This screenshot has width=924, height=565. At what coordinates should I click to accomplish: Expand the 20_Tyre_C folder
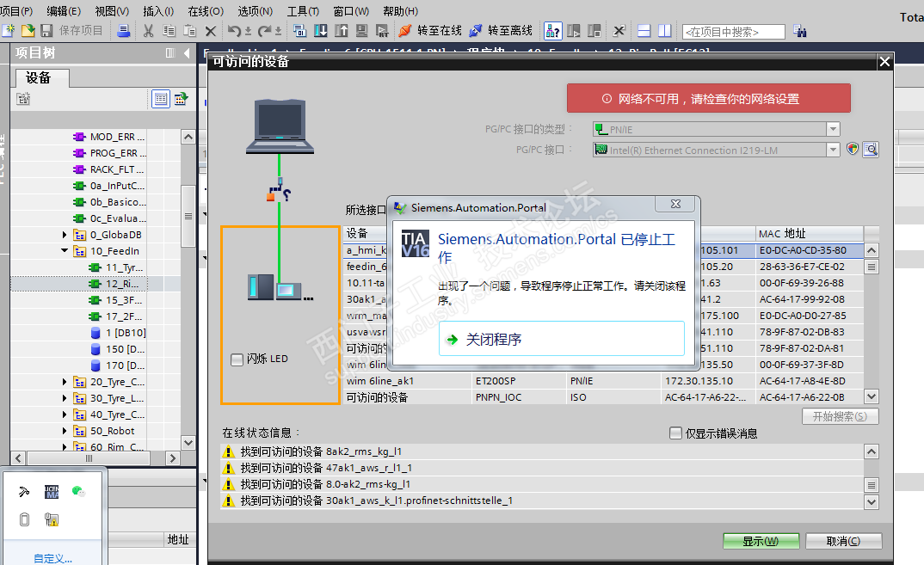coord(65,382)
